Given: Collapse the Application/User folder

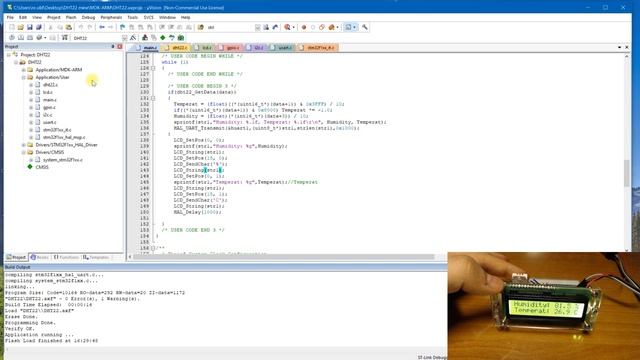Looking at the screenshot, I should coord(24,77).
